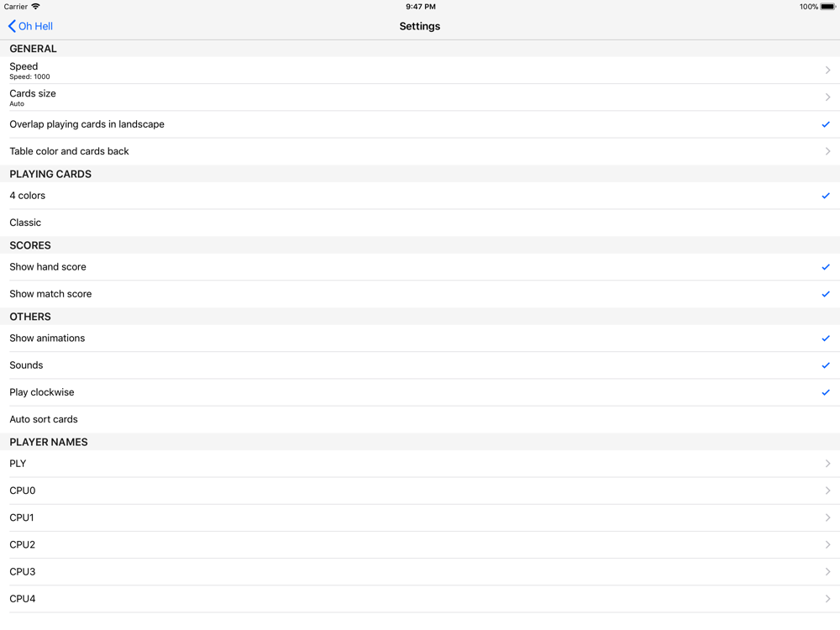The height and width of the screenshot is (630, 840).
Task: Expand CPU2 row chevron
Action: [x=827, y=545]
